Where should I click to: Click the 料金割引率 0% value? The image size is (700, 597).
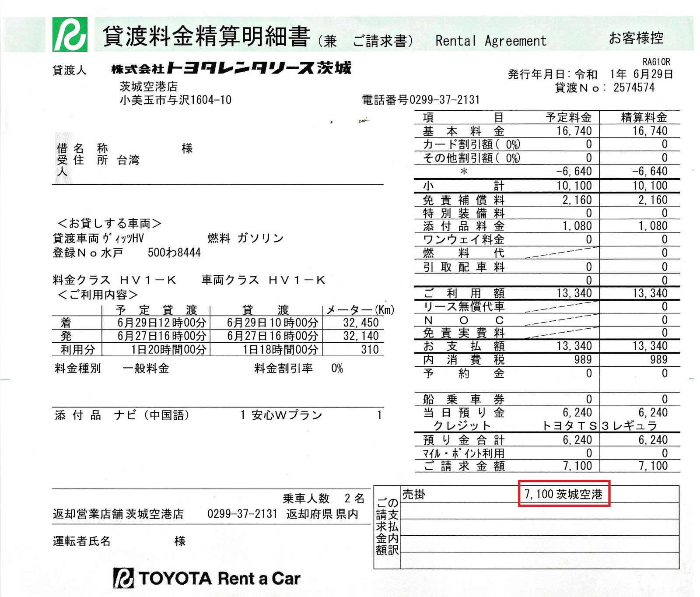(x=337, y=369)
